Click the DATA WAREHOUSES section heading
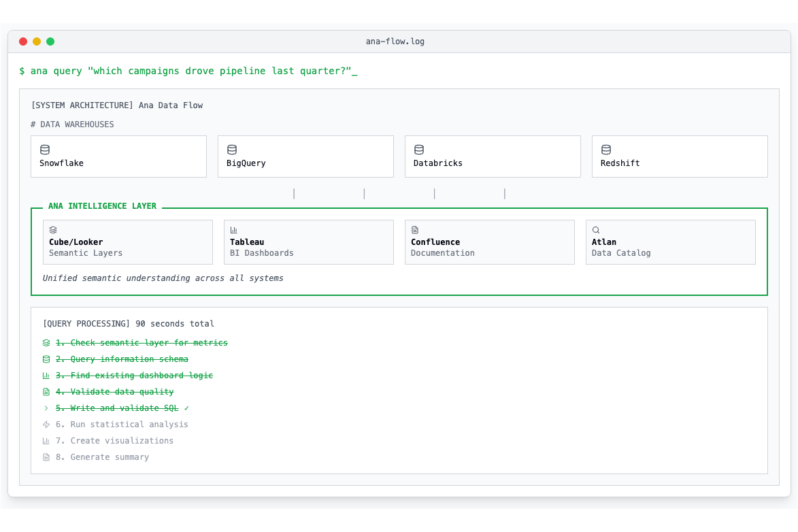 coord(71,124)
